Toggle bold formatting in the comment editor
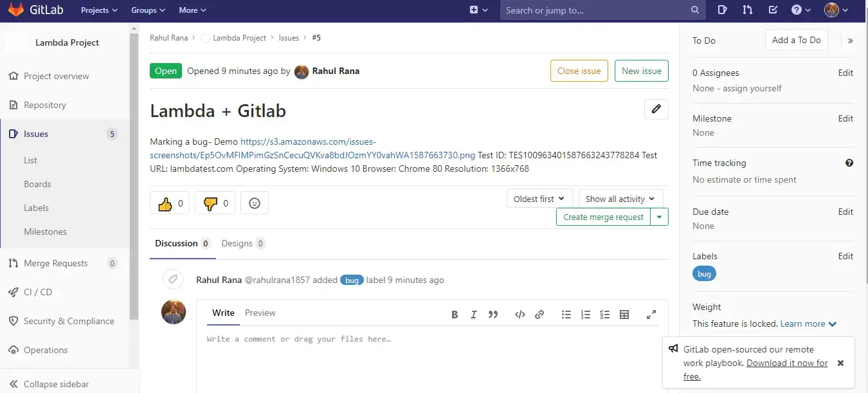This screenshot has height=393, width=868. pos(455,315)
